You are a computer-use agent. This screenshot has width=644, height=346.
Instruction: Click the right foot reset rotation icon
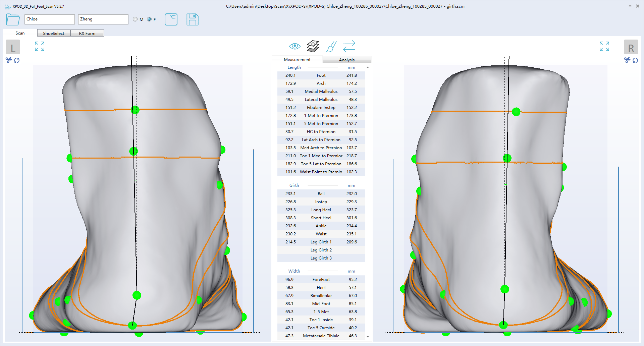(x=635, y=60)
